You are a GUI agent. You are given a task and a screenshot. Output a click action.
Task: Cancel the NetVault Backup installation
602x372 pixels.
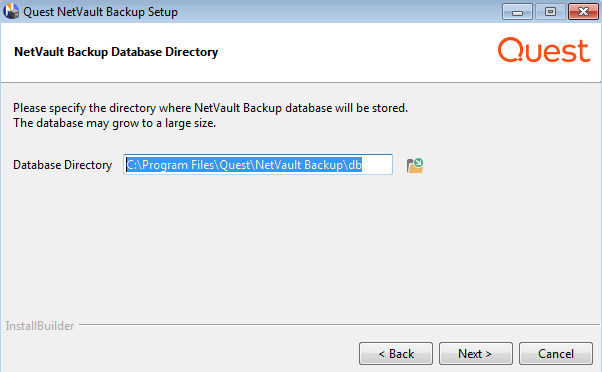point(556,354)
